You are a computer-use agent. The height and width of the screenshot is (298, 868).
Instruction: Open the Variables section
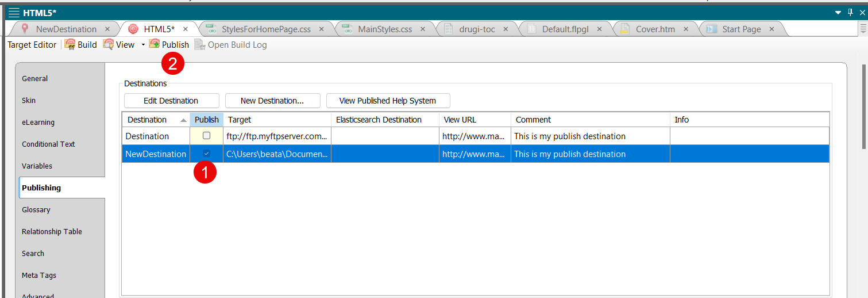click(60, 166)
